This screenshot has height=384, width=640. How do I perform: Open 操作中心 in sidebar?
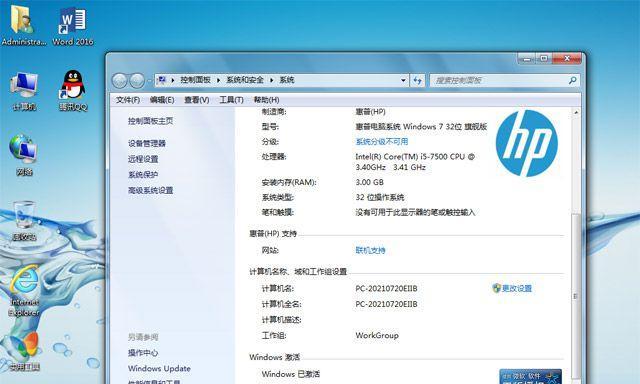click(x=143, y=353)
